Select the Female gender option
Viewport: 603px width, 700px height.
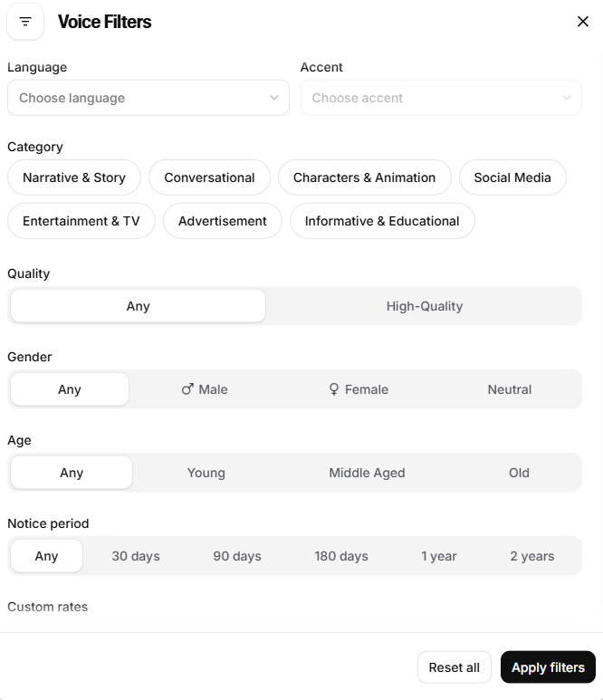point(359,389)
